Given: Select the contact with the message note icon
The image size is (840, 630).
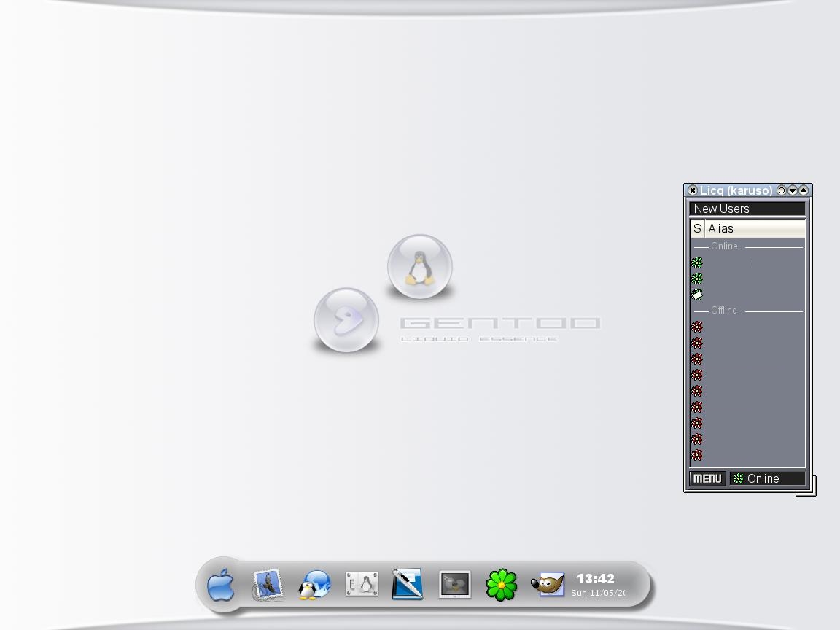Looking at the screenshot, I should pos(748,295).
